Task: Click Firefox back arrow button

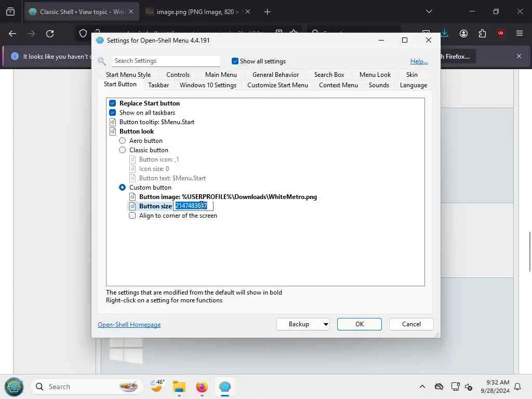Action: tap(12, 34)
